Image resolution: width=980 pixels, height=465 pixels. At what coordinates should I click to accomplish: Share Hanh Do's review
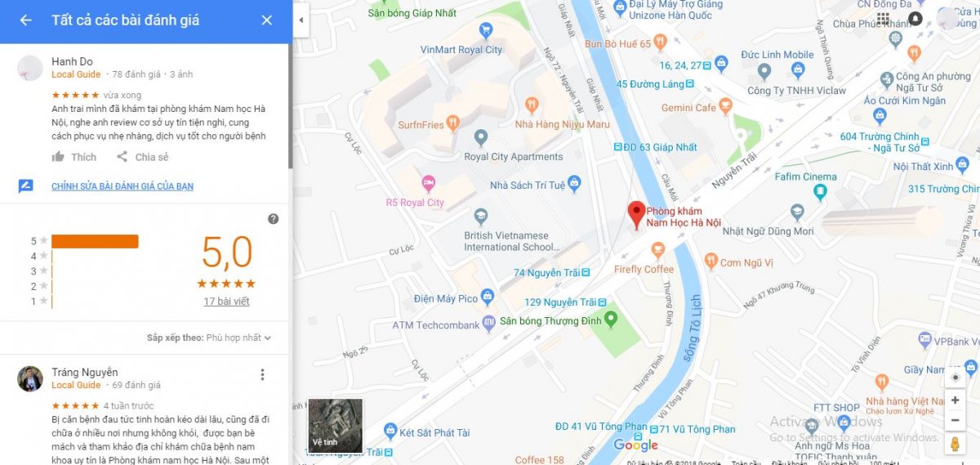[142, 157]
